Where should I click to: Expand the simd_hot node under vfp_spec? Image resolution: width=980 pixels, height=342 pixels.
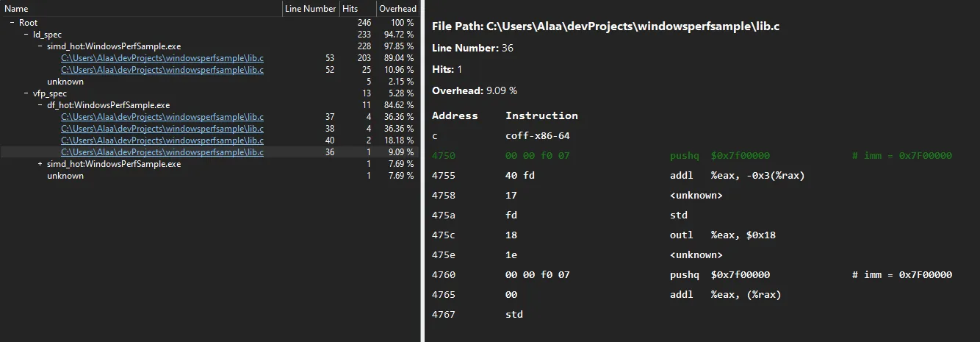[x=40, y=164]
